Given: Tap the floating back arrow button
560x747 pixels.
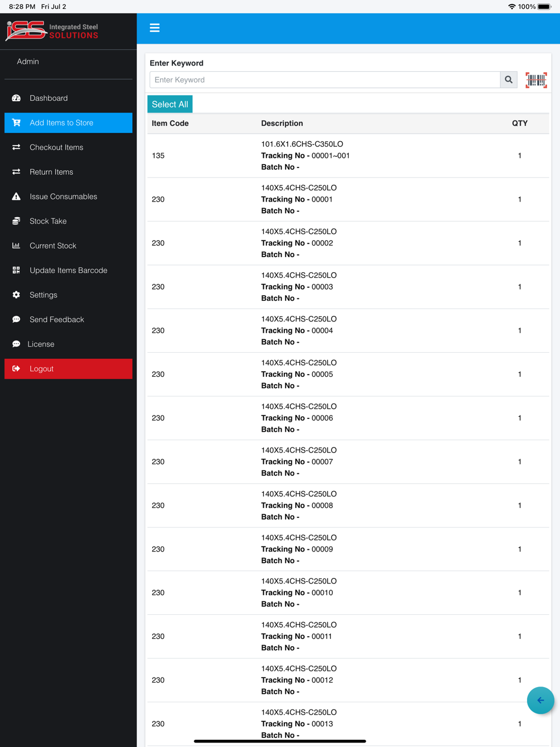Looking at the screenshot, I should pos(540,700).
